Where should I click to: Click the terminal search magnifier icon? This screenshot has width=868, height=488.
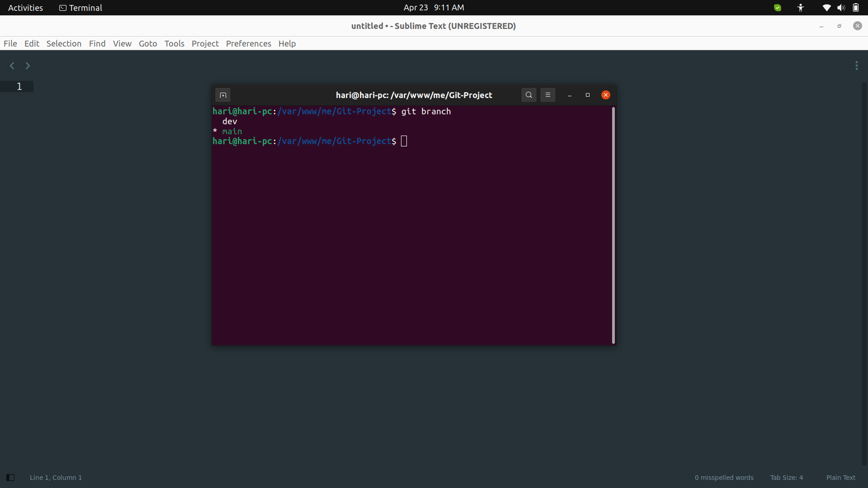point(528,95)
